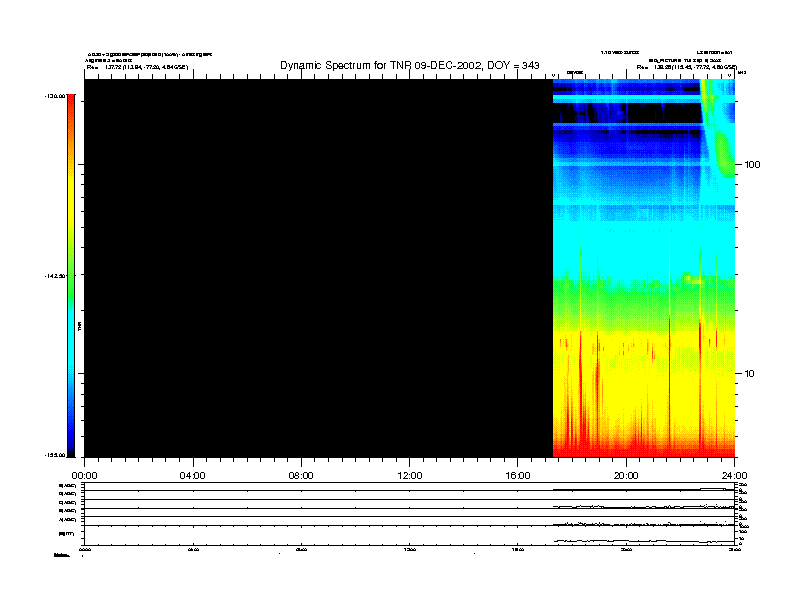This screenshot has height=612, width=792.
Task: Click the 10 frequency axis label
Action: 750,374
